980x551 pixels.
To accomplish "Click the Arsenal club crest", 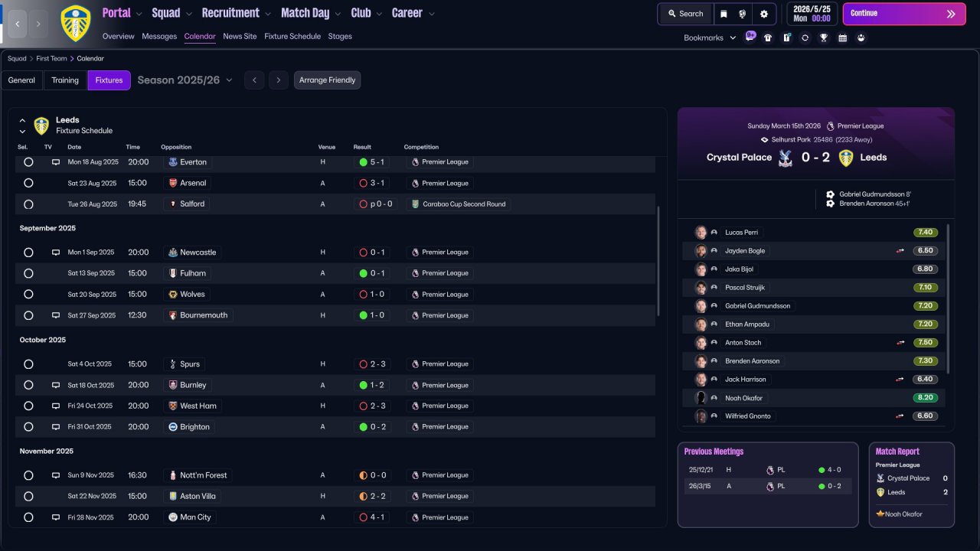I will tap(173, 183).
